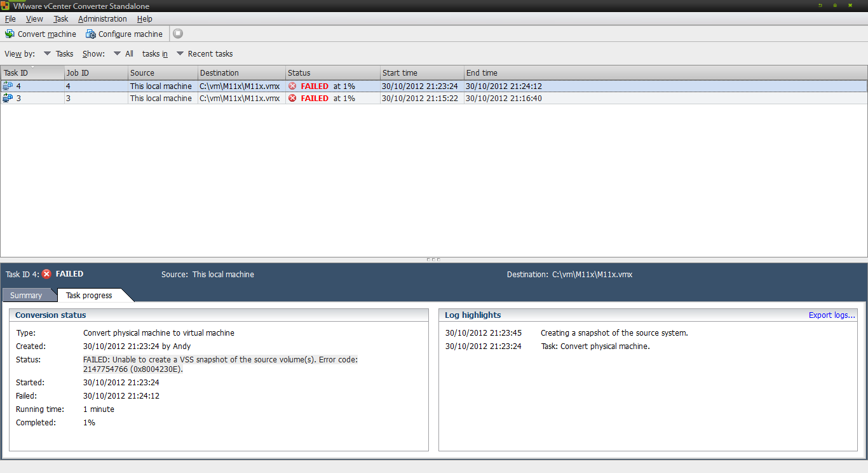The height and width of the screenshot is (473, 868).
Task: Click the Configure machine toolbar icon
Action: coord(90,34)
